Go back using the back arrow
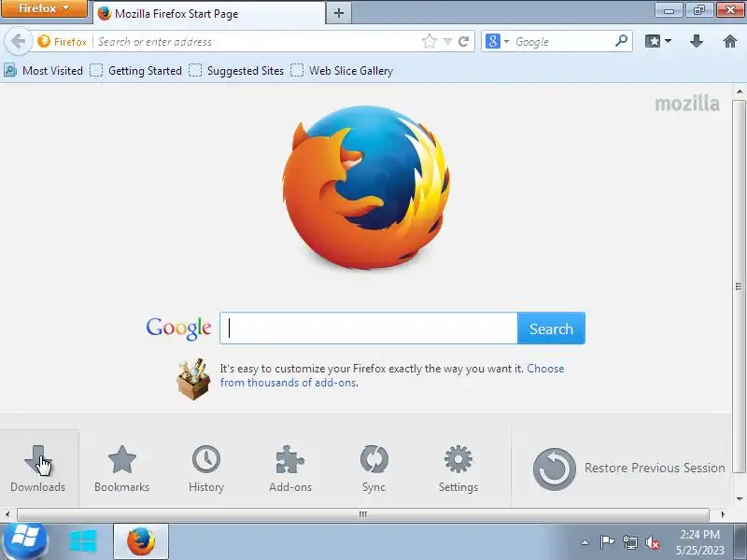This screenshot has width=747, height=560. [18, 41]
